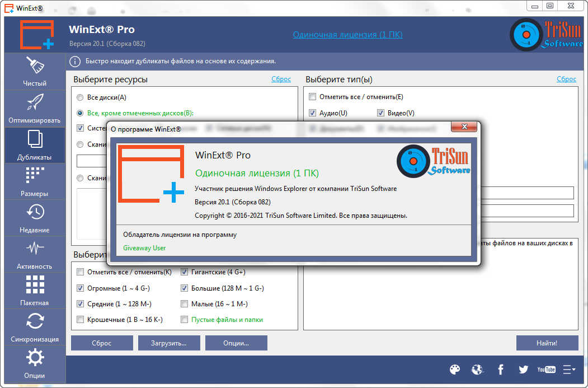Click the Giveaway User license holder text
588x388 pixels.
144,248
